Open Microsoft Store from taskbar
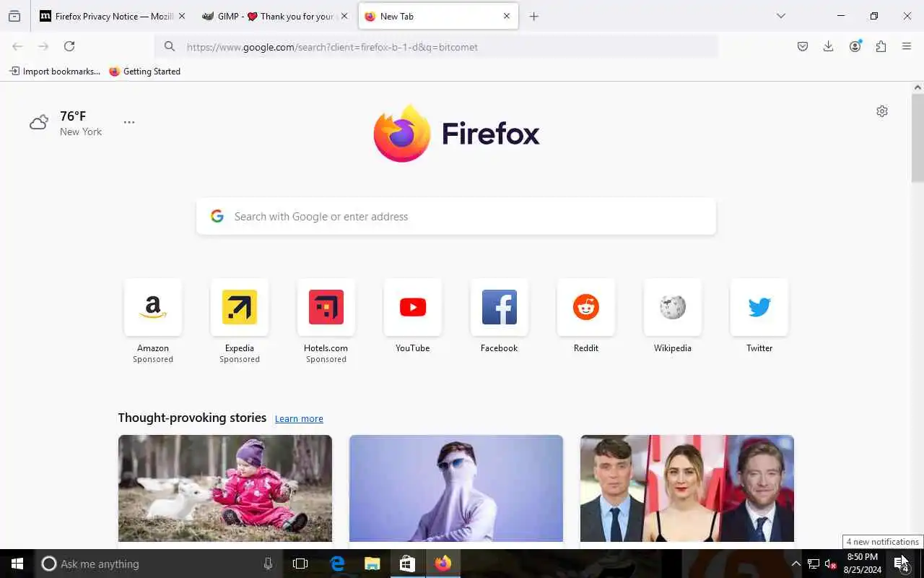This screenshot has height=578, width=924. [x=407, y=564]
